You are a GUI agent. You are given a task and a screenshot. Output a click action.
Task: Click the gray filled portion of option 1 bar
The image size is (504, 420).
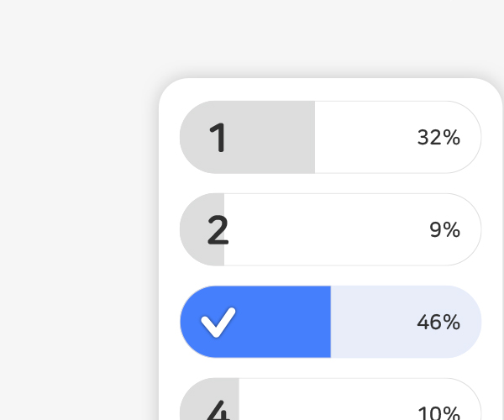[247, 137]
